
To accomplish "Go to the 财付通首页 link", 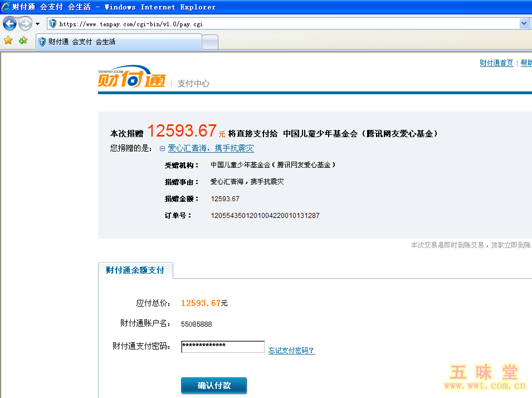I will click(496, 63).
